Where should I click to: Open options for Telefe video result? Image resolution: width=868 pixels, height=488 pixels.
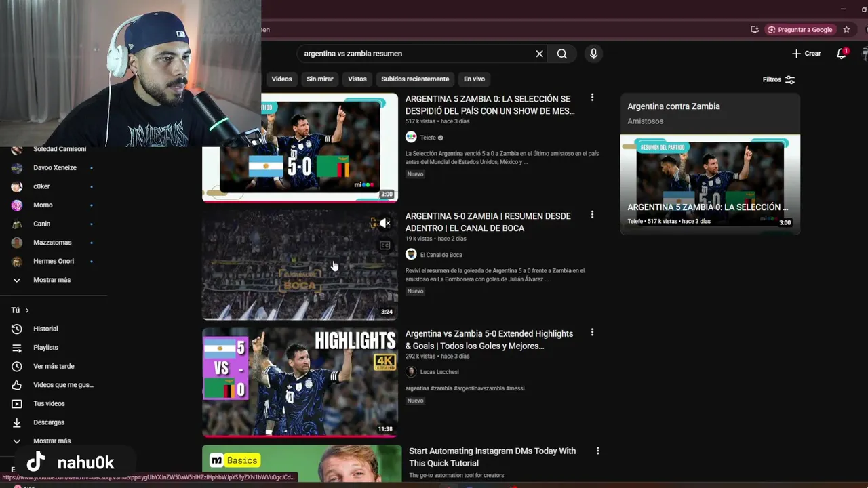point(592,98)
